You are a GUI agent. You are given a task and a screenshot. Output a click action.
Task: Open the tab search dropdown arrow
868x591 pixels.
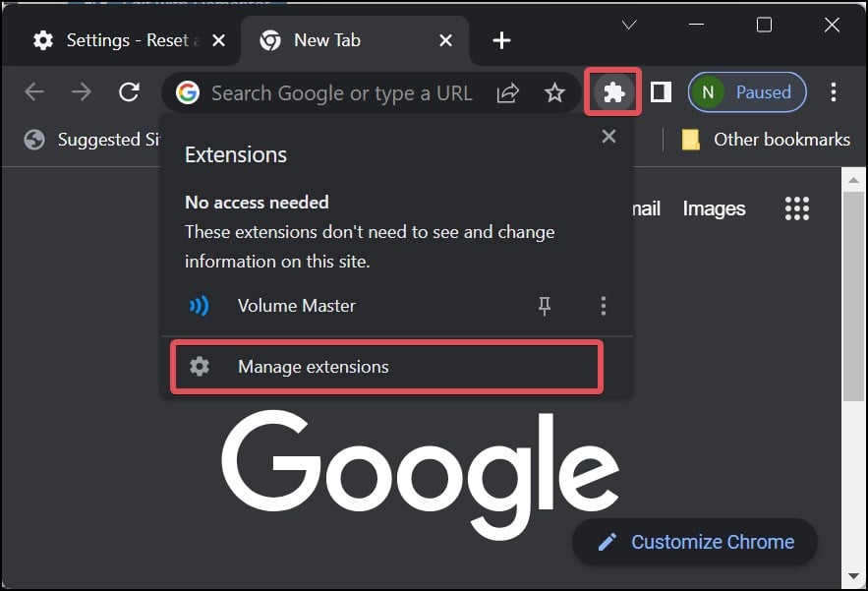(629, 25)
